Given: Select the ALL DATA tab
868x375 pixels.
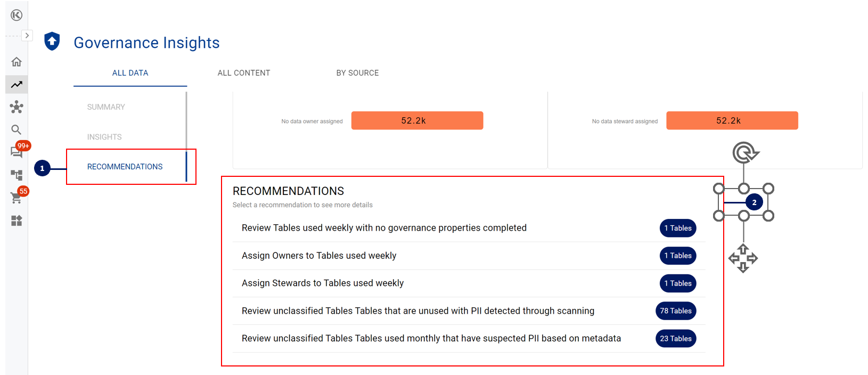Looking at the screenshot, I should [130, 73].
